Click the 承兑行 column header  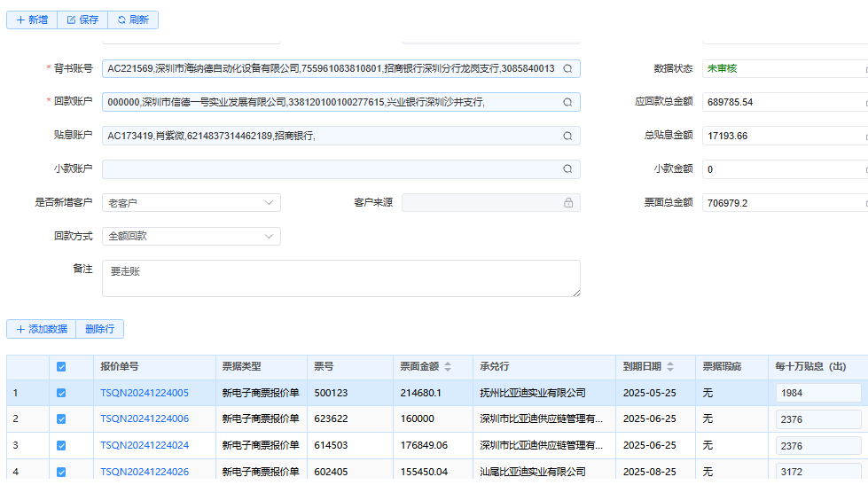click(544, 366)
